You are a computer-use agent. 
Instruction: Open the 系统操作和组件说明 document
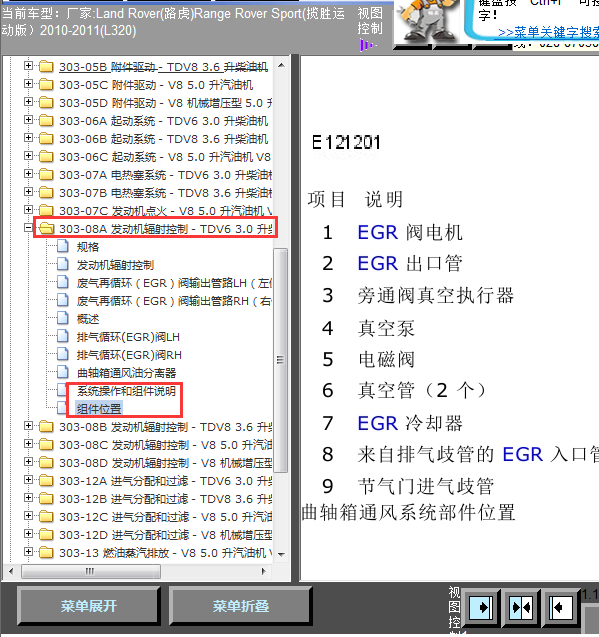pos(126,391)
